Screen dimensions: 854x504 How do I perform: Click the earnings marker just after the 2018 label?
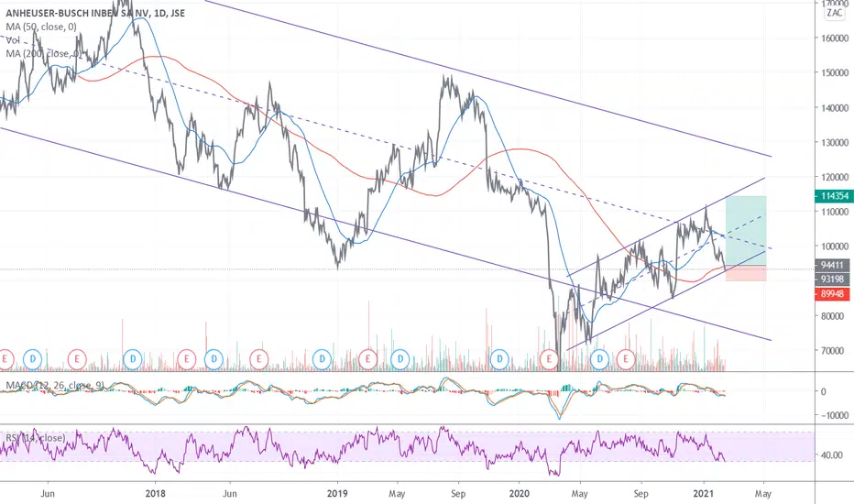186,359
